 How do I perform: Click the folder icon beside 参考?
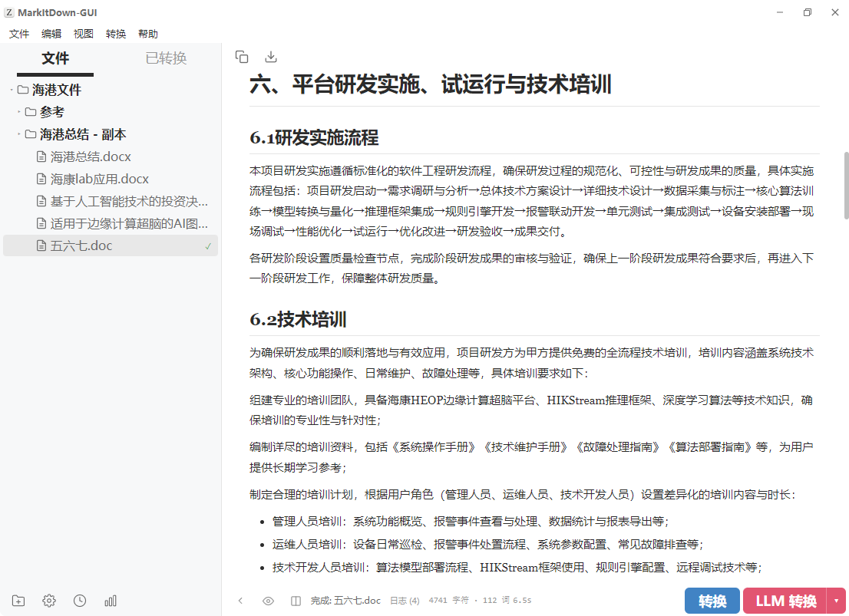[31, 112]
